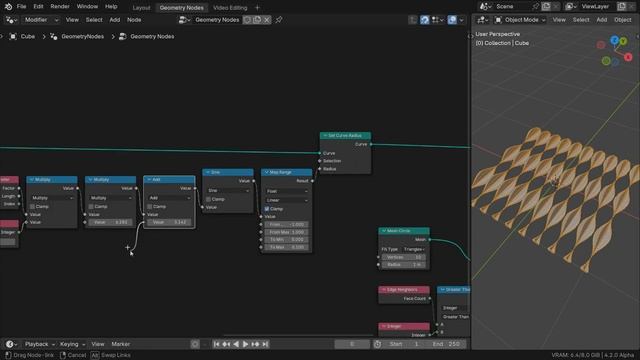Open the Float data type dropdown in Map Range

[x=287, y=191]
